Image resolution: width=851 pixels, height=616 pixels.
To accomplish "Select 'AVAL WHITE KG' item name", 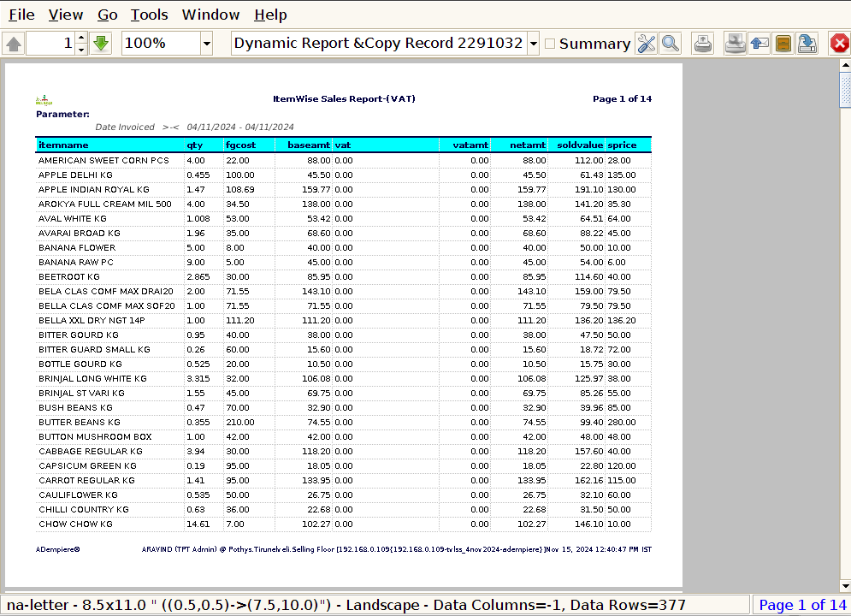I will (x=72, y=219).
